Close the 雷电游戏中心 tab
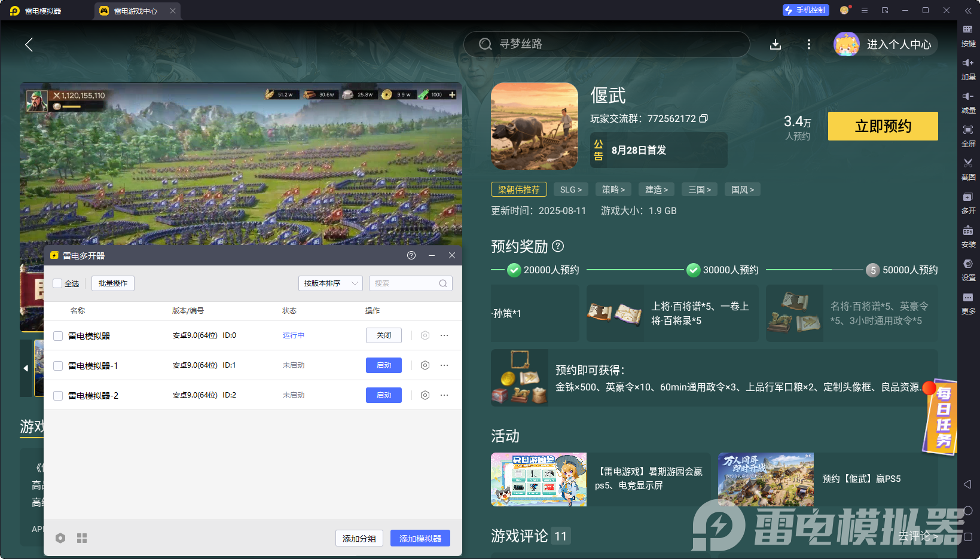This screenshot has height=559, width=980. coord(173,11)
